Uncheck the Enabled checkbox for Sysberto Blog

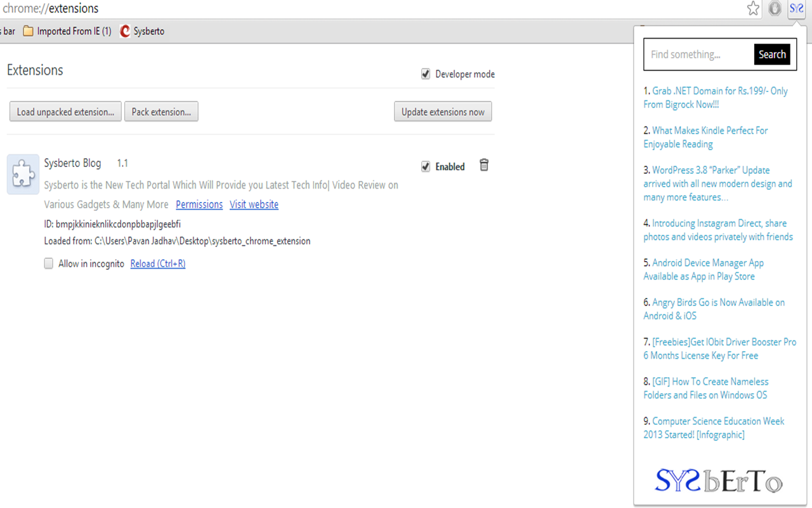[426, 166]
